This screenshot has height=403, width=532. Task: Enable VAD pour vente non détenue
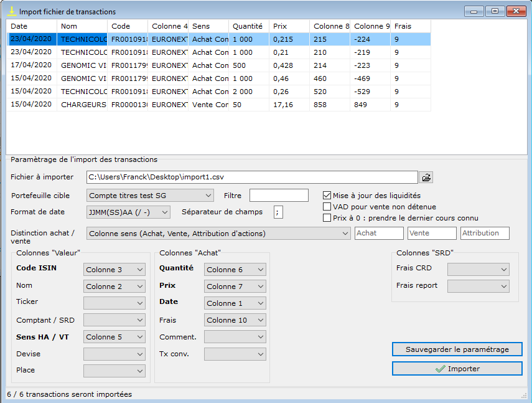[327, 207]
